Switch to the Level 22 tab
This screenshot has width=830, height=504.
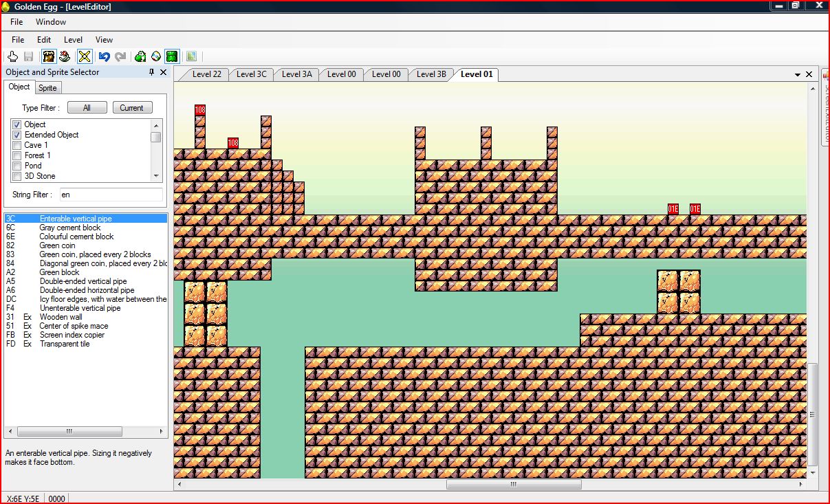(206, 74)
